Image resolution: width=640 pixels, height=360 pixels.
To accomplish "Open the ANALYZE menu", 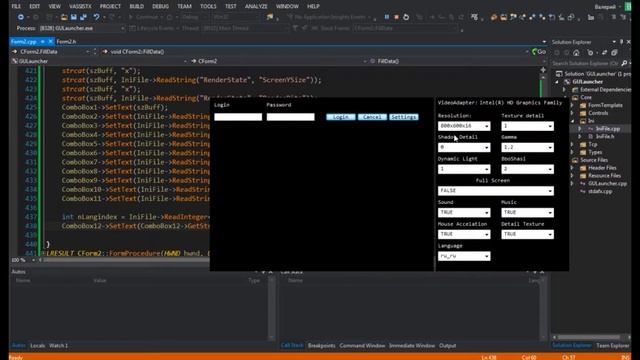I will click(256, 6).
